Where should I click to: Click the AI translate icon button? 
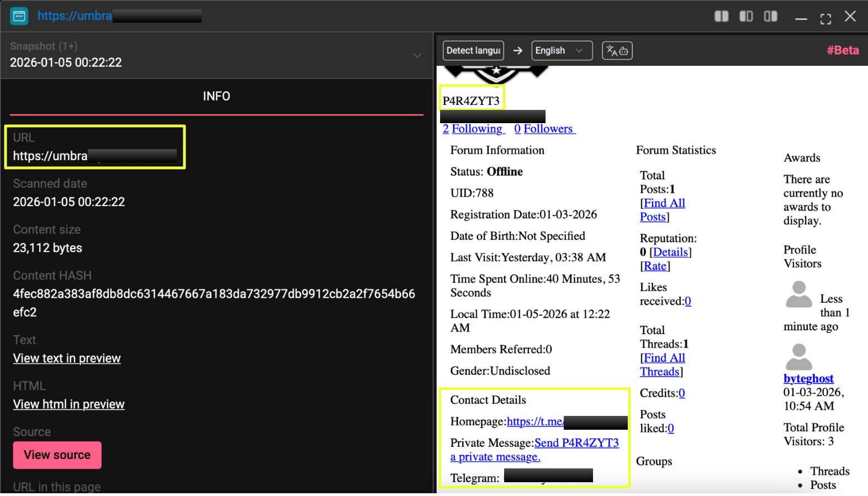[617, 51]
